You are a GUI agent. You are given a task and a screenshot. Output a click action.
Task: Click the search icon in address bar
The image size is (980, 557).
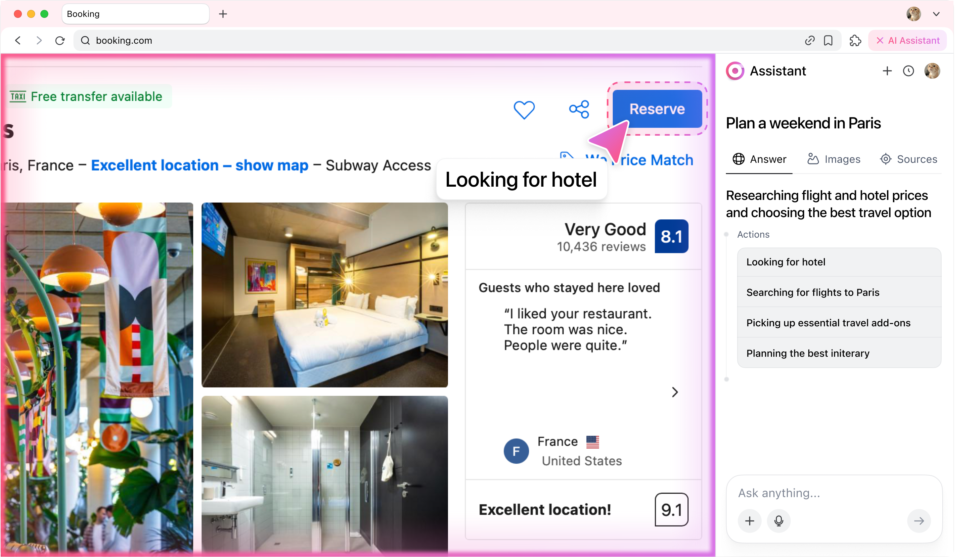click(85, 41)
